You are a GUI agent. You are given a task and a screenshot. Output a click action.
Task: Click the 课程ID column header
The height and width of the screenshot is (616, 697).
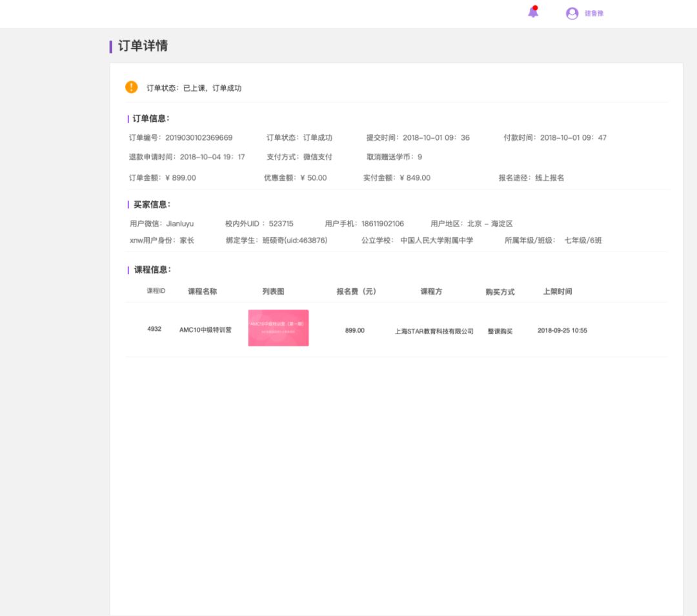pos(156,291)
